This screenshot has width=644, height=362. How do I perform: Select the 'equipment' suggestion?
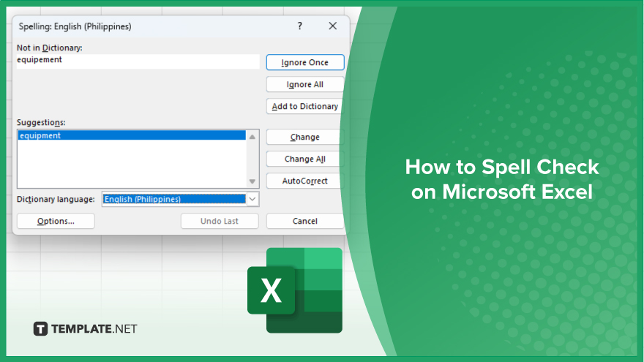(132, 135)
